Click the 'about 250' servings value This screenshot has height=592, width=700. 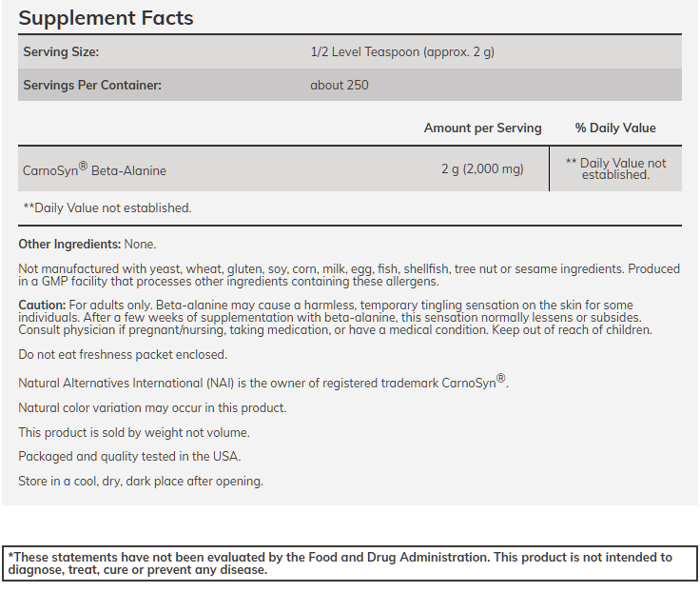click(x=340, y=85)
